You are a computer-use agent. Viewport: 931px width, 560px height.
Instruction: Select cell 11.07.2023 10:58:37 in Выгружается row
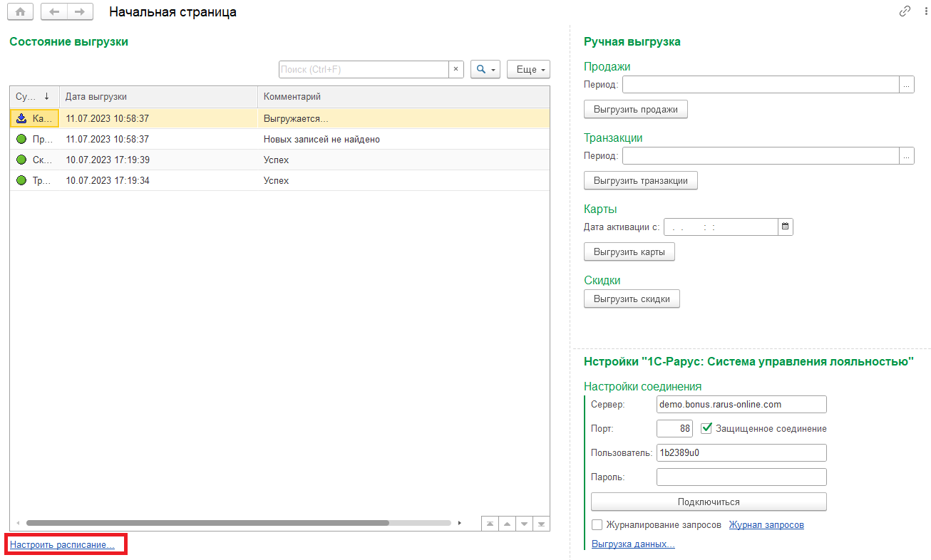[x=158, y=118]
